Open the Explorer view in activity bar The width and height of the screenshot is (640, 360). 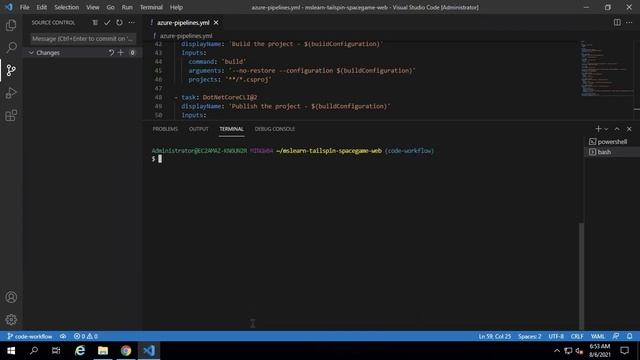(x=11, y=25)
